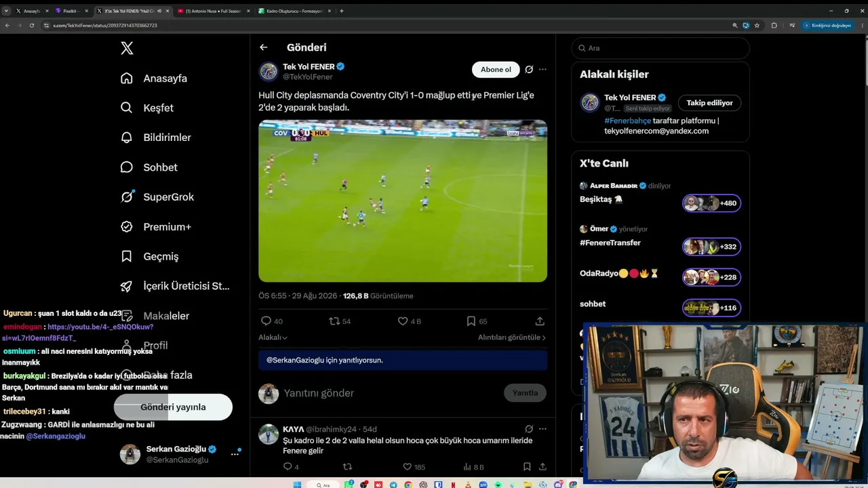Bookmark the main post
Viewport: 868px width, 488px height.
[471, 321]
